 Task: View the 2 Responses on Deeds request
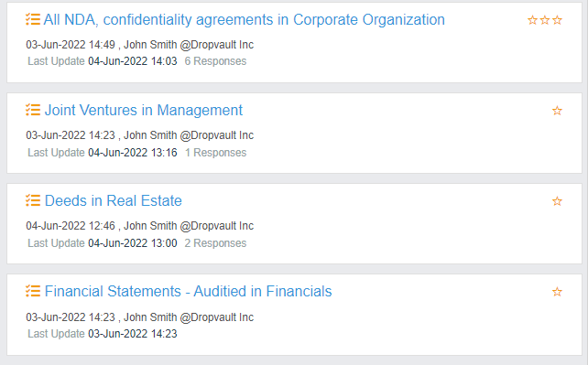[x=215, y=243]
